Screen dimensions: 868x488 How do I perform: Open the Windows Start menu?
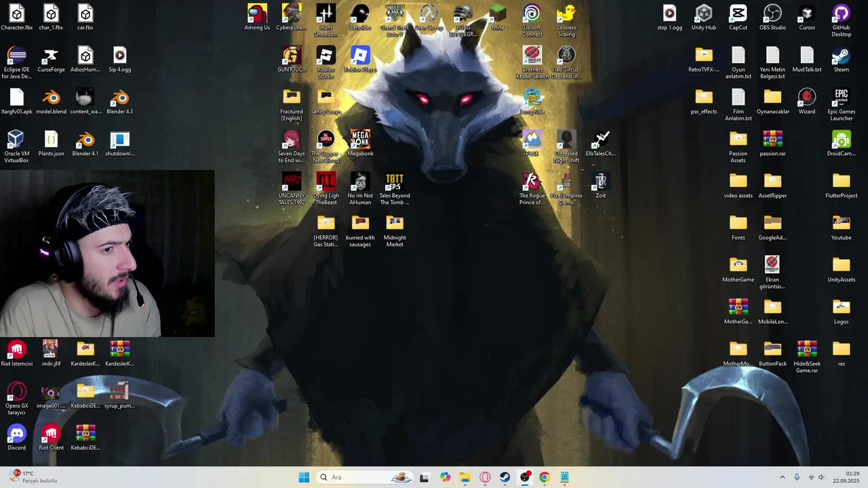[304, 477]
